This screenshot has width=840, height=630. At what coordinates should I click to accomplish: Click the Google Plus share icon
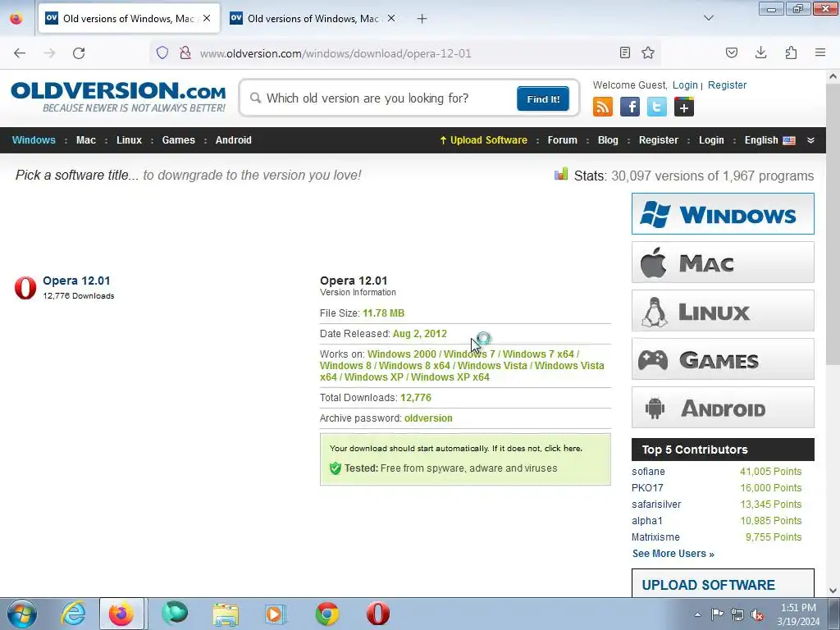click(683, 107)
